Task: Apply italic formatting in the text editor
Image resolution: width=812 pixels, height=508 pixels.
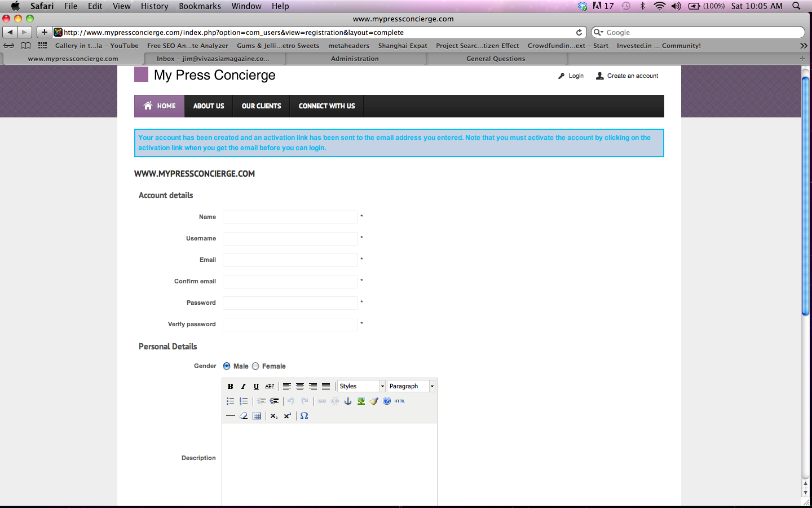Action: point(243,386)
